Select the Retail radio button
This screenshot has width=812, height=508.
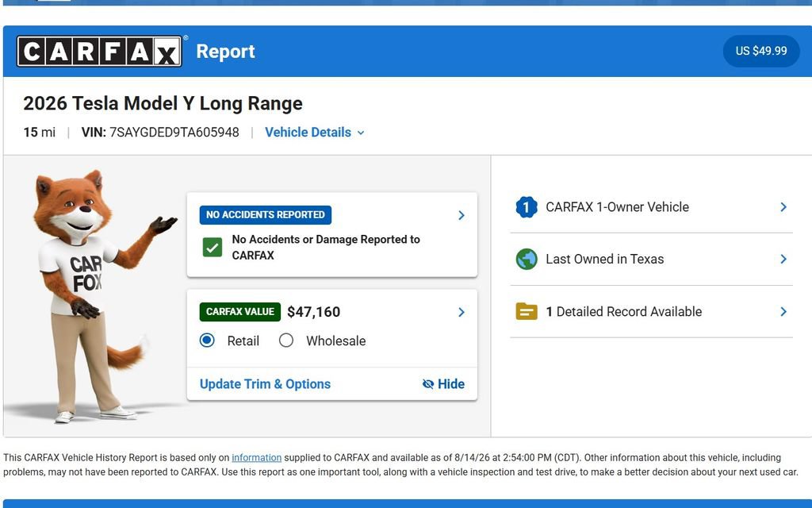pos(207,341)
